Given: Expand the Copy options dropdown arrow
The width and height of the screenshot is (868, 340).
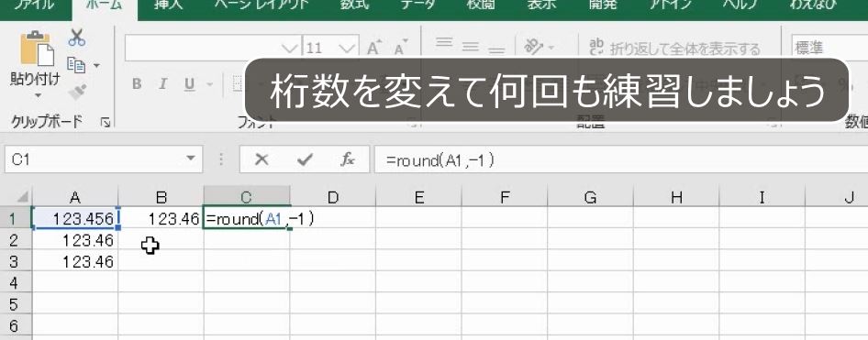Looking at the screenshot, I should click(96, 66).
